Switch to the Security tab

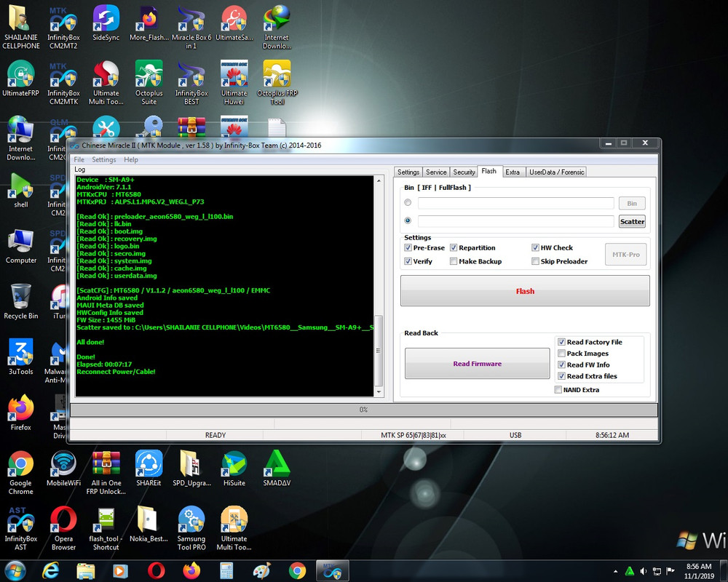click(x=464, y=172)
